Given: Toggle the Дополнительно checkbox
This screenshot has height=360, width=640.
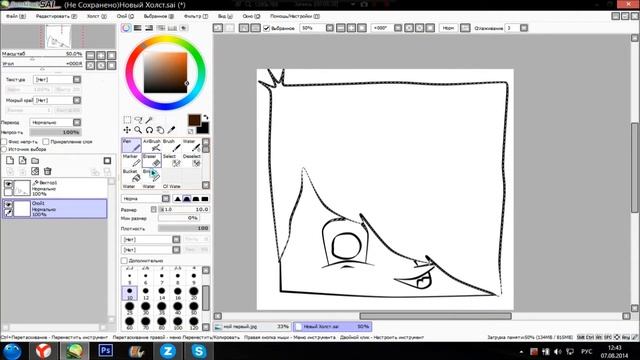Looking at the screenshot, I should coord(124,260).
